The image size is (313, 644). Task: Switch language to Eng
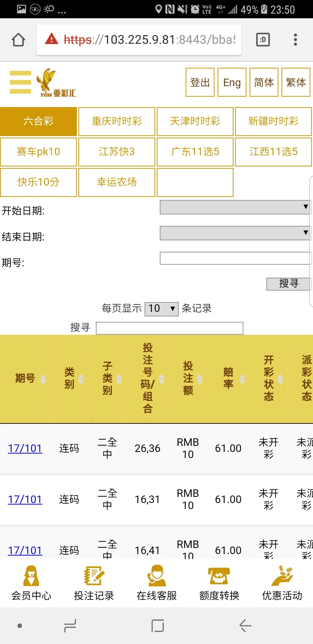(x=232, y=82)
